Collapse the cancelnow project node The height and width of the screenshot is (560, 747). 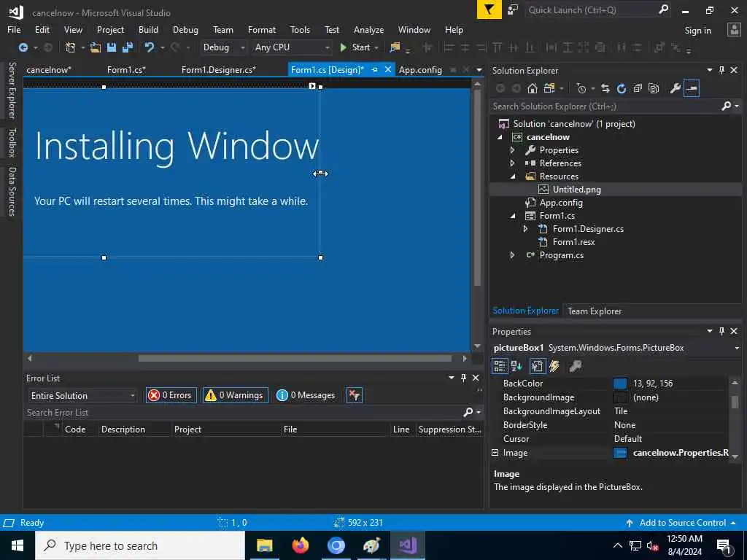(500, 137)
